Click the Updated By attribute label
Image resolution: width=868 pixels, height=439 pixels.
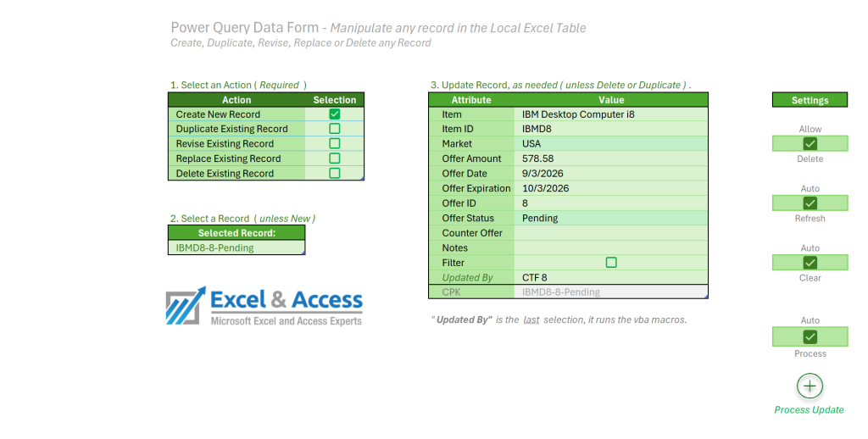pos(467,277)
